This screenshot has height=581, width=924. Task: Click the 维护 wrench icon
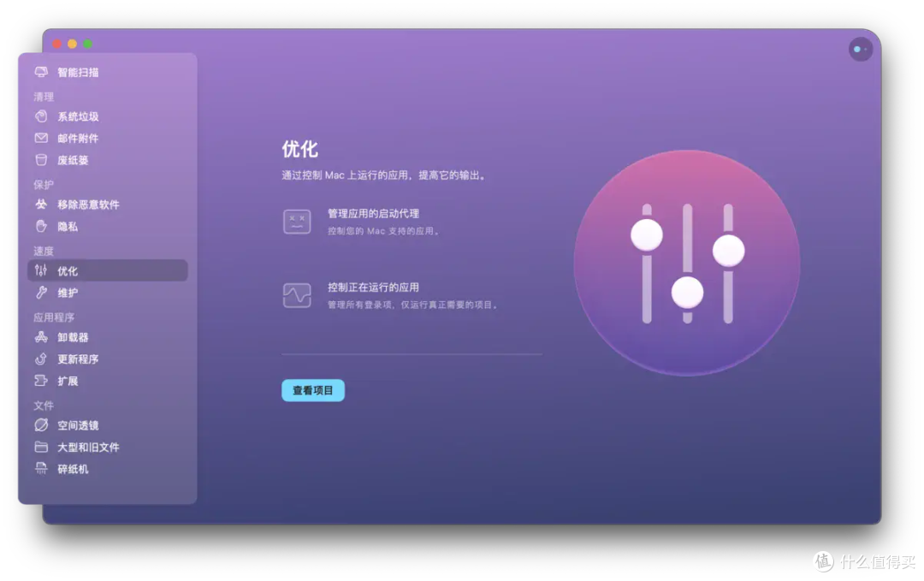click(x=41, y=293)
